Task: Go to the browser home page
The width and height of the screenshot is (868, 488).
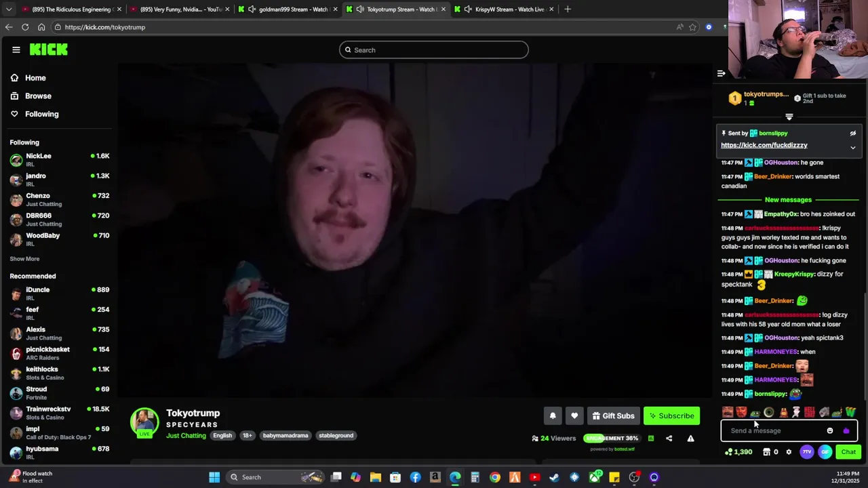Action: pyautogui.click(x=41, y=27)
